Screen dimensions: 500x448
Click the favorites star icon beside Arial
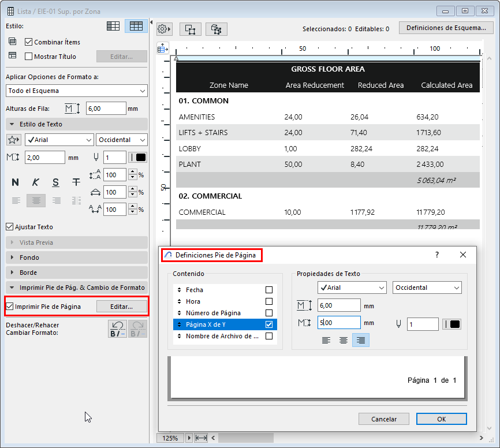point(14,140)
